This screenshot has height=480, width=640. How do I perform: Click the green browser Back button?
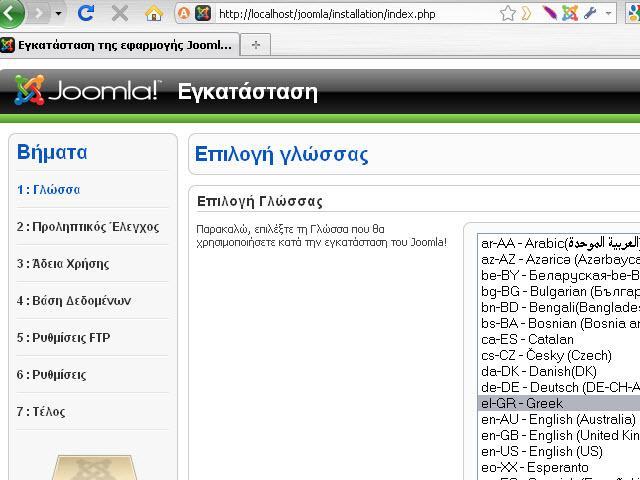11,13
